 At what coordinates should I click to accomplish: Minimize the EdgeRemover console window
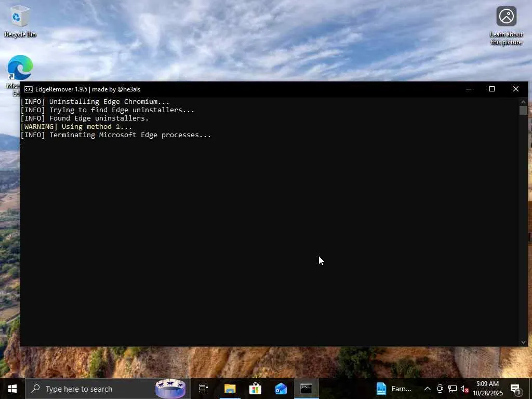tap(469, 89)
